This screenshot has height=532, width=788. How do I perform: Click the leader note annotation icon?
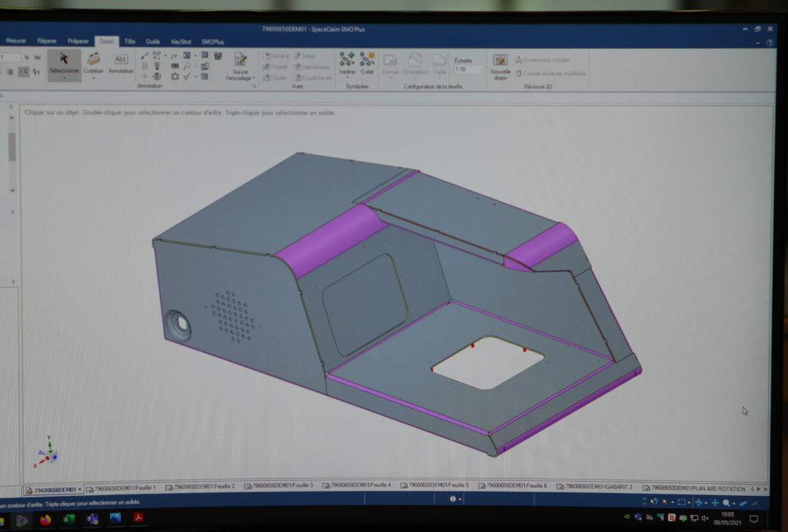[145, 55]
